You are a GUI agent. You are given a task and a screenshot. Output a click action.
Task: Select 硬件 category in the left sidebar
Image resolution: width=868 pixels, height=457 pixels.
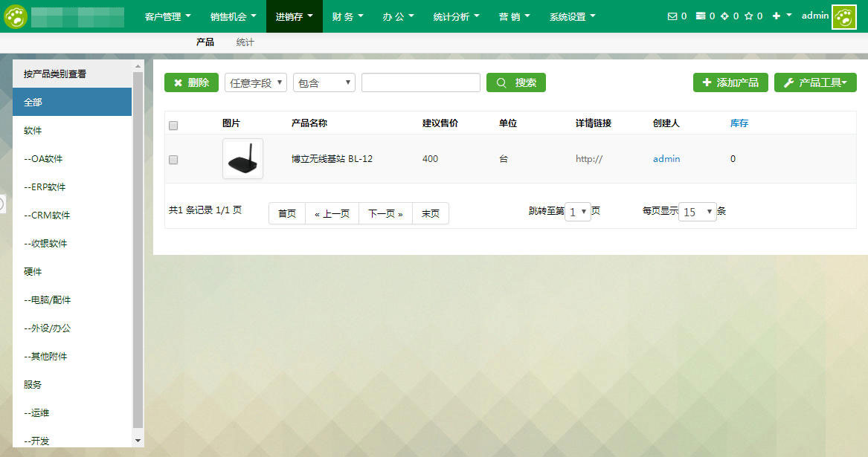click(32, 271)
